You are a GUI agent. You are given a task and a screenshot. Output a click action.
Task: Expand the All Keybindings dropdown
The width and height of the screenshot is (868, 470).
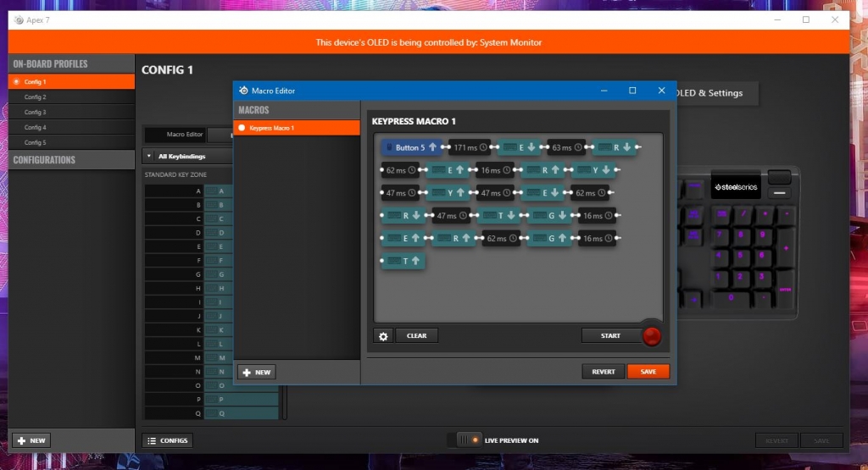tap(186, 157)
